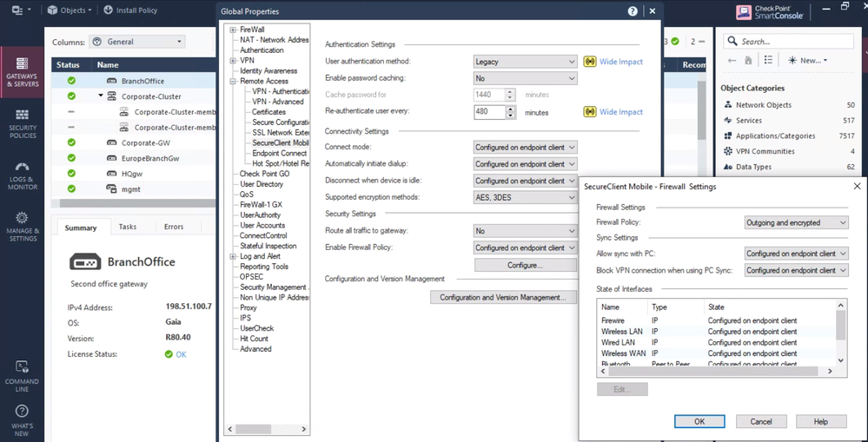Viewport: 868px width, 442px height.
Task: Collapse the Corporate-Cluster row
Action: click(x=101, y=96)
